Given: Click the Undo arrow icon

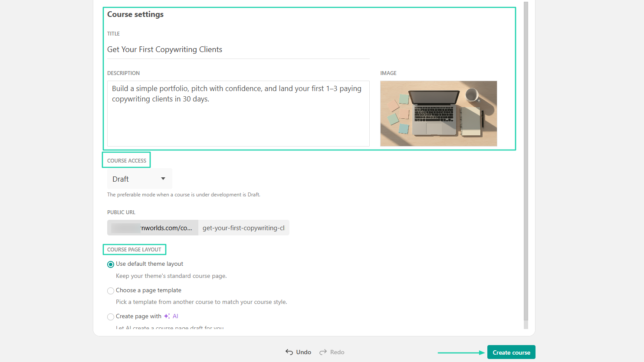Looking at the screenshot, I should (x=289, y=352).
